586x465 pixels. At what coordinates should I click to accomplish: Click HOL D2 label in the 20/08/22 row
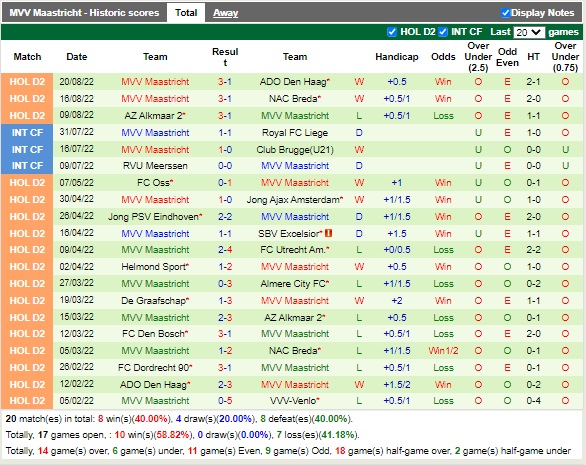point(27,82)
